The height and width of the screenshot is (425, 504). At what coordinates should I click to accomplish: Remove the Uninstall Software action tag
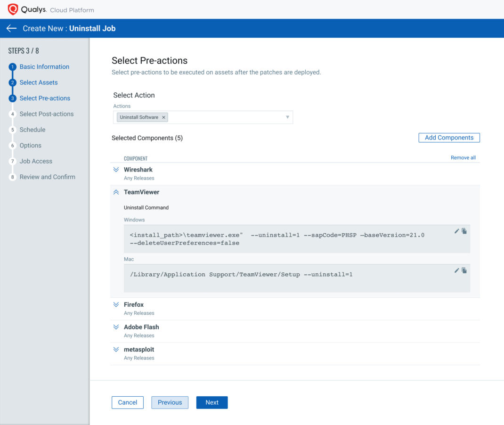pos(163,117)
